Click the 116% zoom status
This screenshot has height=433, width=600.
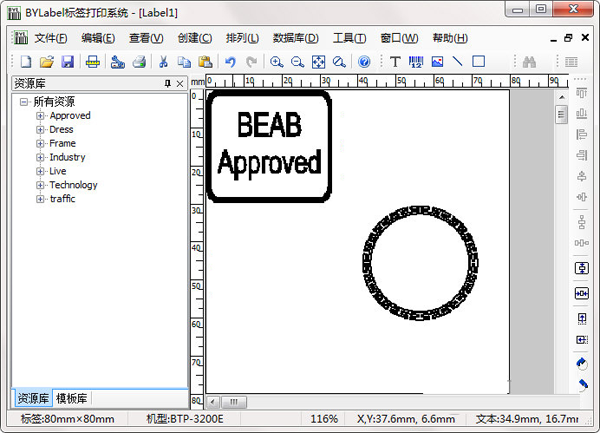tap(324, 419)
